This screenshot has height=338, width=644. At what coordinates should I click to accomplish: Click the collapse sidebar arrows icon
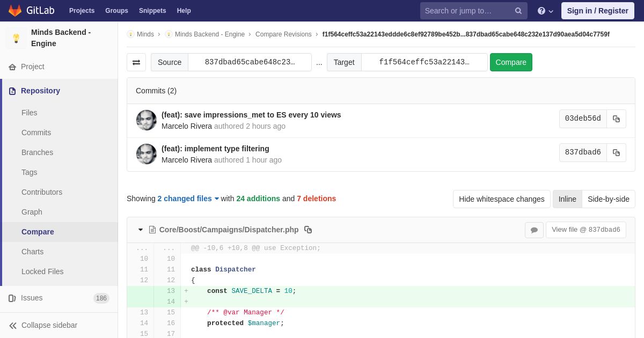pyautogui.click(x=13, y=326)
